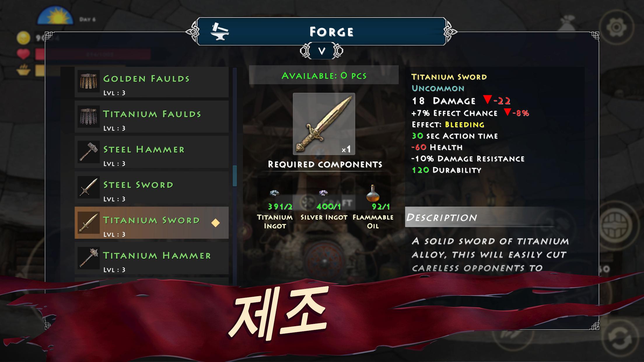
Task: Open the Description section header
Action: pyautogui.click(x=480, y=217)
